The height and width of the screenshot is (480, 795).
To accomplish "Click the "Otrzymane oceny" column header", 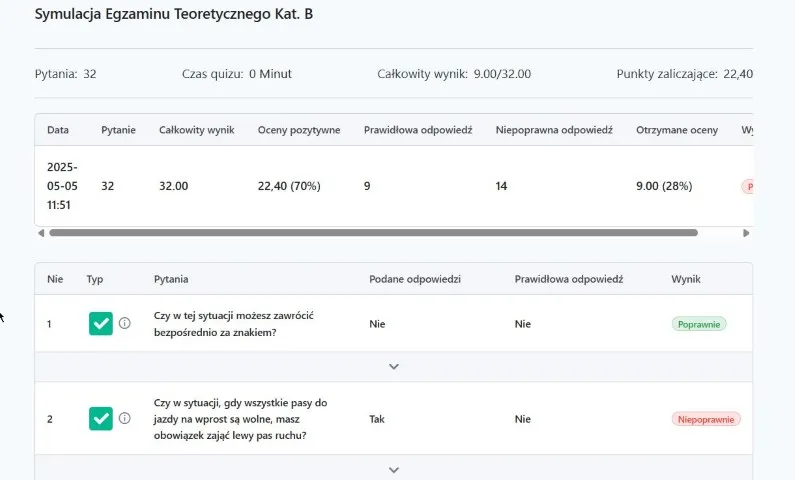I will [675, 130].
